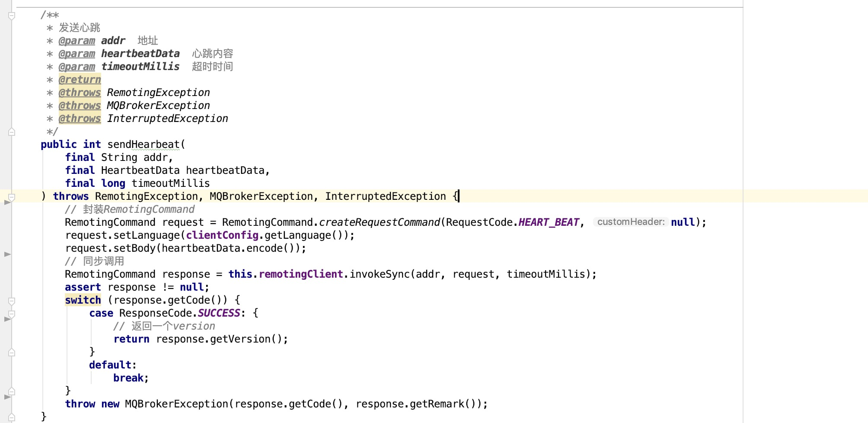Screen dimensions: 868x423
Task: Click 'request' variable in RemotingCommand request declaration
Action: click(183, 222)
